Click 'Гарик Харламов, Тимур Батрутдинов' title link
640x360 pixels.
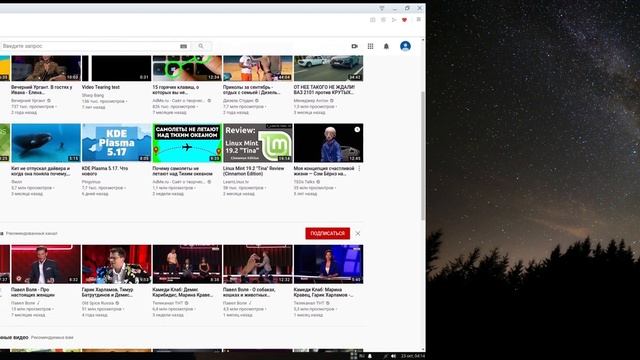tap(107, 292)
